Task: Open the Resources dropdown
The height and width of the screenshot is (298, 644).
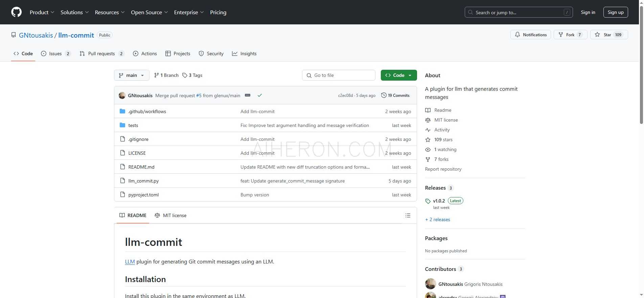Action: pos(110,12)
